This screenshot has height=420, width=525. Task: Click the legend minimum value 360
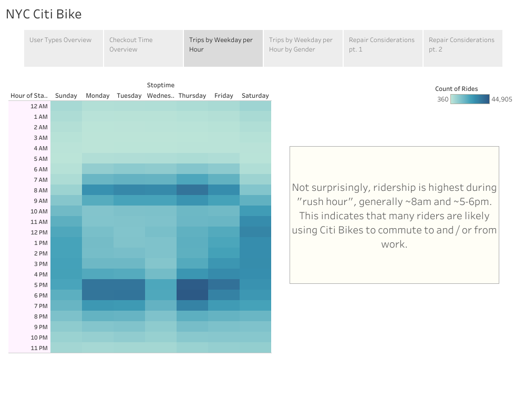[442, 99]
